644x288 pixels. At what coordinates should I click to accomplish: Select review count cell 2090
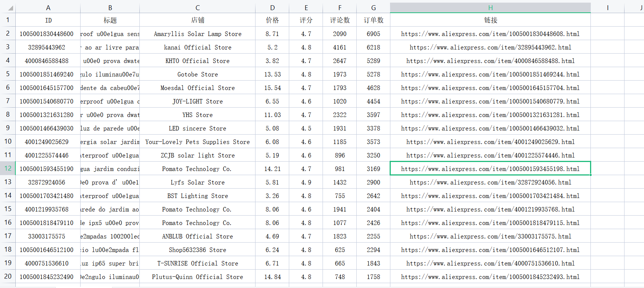click(340, 33)
